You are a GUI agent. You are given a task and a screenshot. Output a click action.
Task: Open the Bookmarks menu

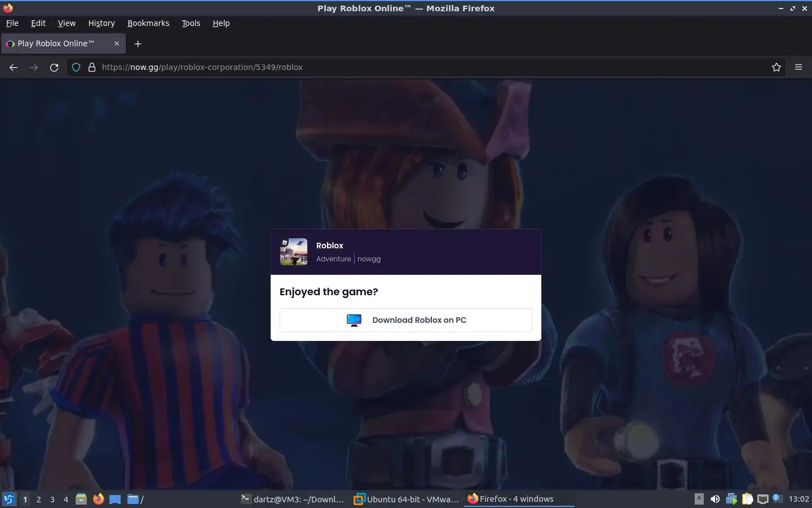tap(148, 23)
